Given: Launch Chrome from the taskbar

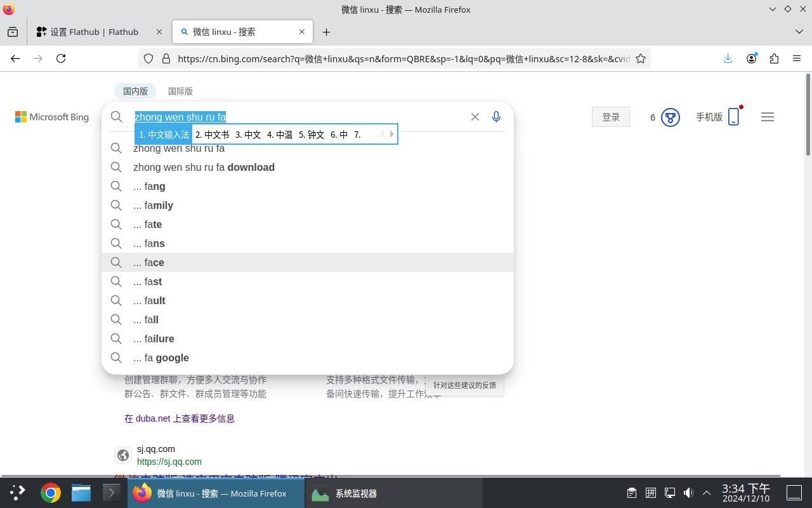Looking at the screenshot, I should point(51,493).
